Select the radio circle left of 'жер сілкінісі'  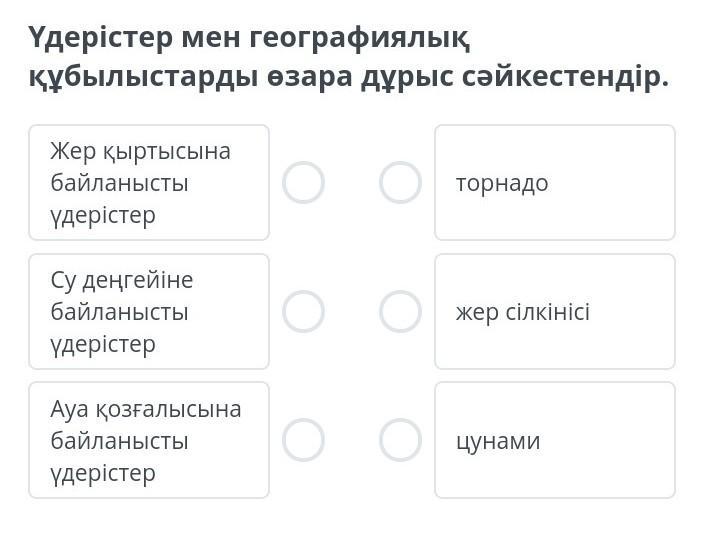400,312
